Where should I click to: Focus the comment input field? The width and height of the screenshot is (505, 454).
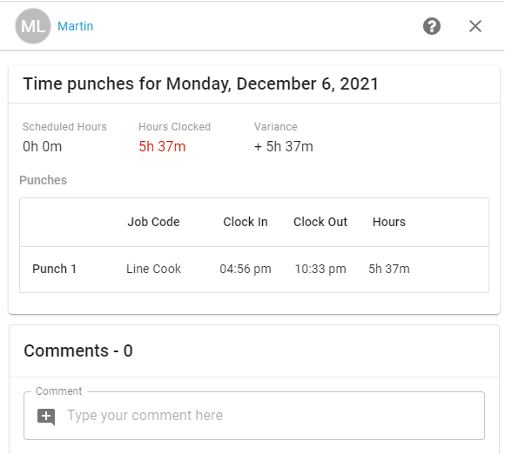pos(254,416)
